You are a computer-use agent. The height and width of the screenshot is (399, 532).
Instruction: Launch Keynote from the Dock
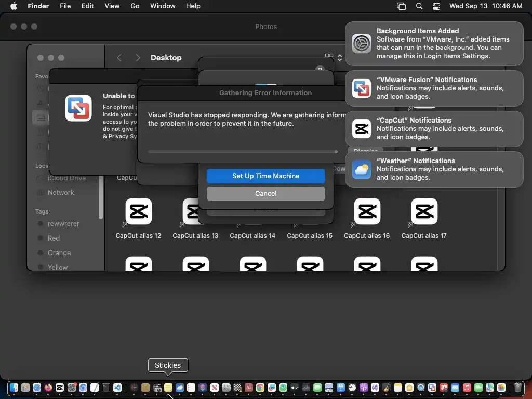tap(341, 388)
